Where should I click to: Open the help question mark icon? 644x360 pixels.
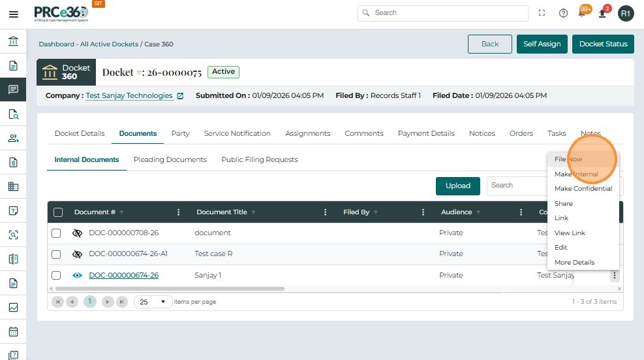click(x=563, y=13)
